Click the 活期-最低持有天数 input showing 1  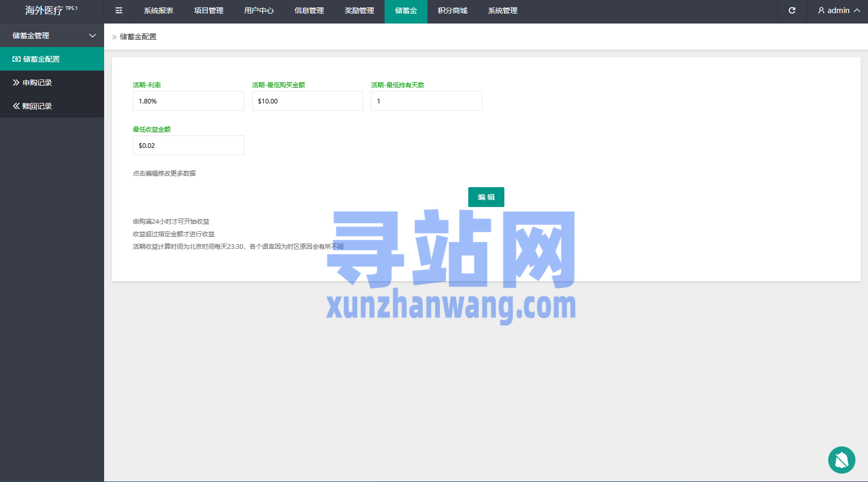pos(426,101)
